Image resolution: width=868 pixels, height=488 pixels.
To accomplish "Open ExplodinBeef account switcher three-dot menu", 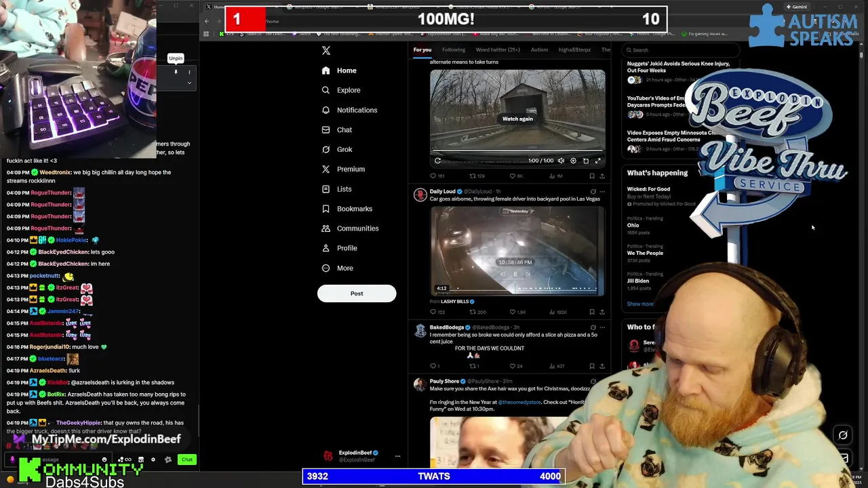I will (397, 456).
